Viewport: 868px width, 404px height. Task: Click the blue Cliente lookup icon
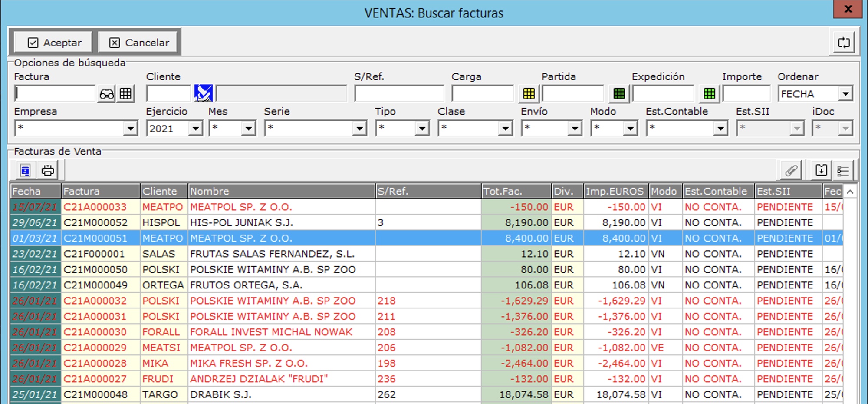pyautogui.click(x=203, y=93)
